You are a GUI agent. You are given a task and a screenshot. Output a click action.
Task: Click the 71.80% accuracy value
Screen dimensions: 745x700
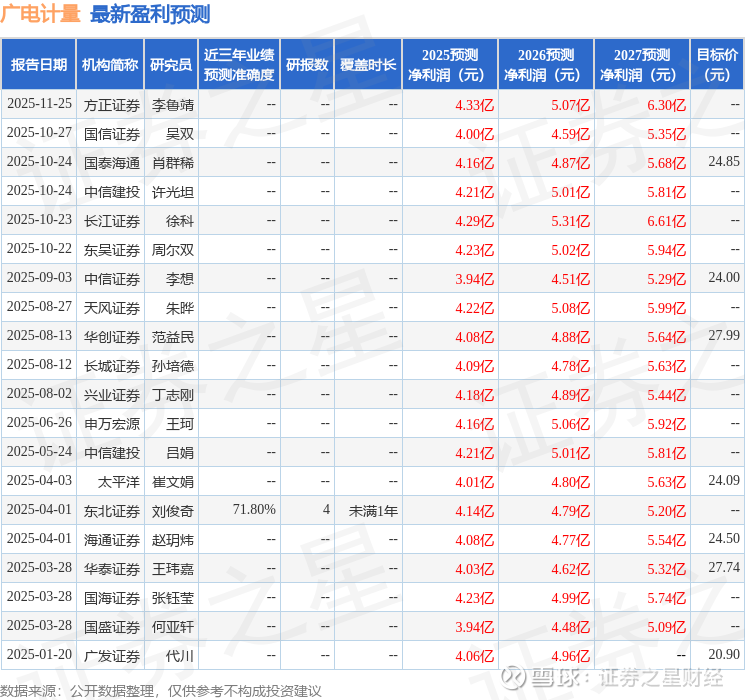(x=254, y=509)
